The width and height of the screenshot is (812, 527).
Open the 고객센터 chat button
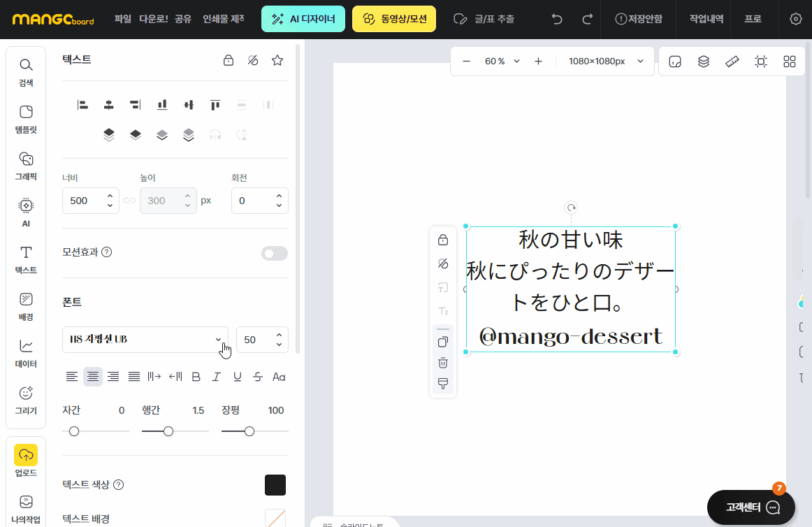tap(751, 507)
